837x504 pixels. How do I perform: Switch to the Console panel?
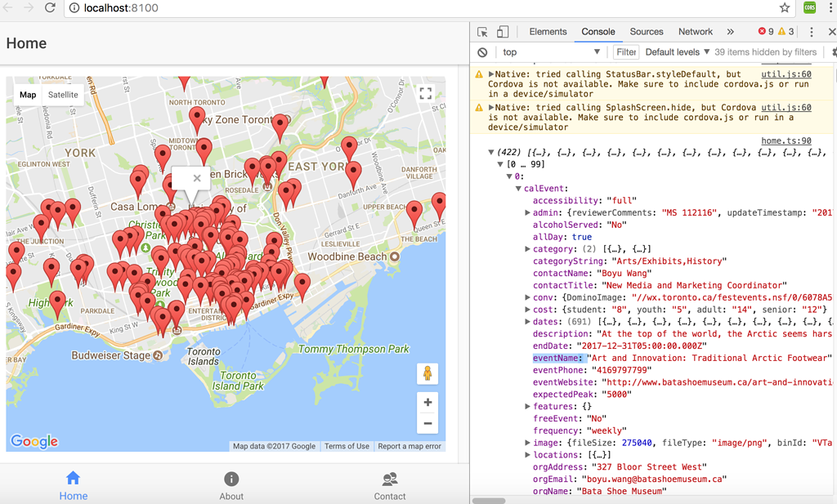tap(598, 32)
